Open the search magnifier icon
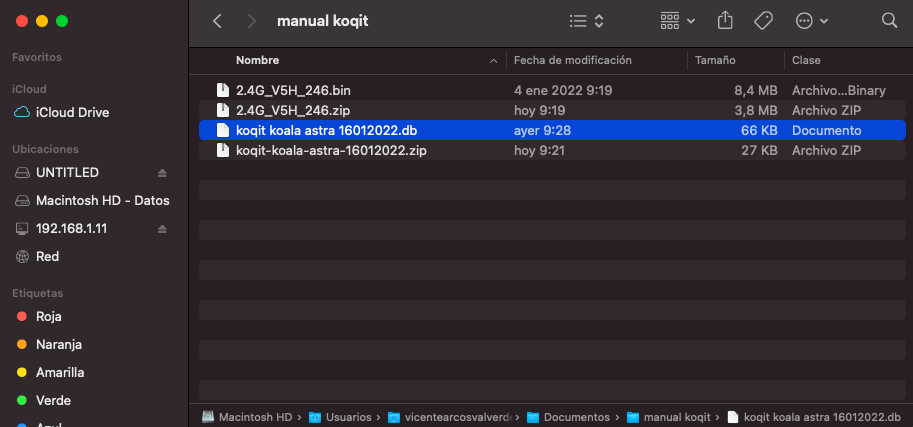The width and height of the screenshot is (913, 427). [889, 20]
